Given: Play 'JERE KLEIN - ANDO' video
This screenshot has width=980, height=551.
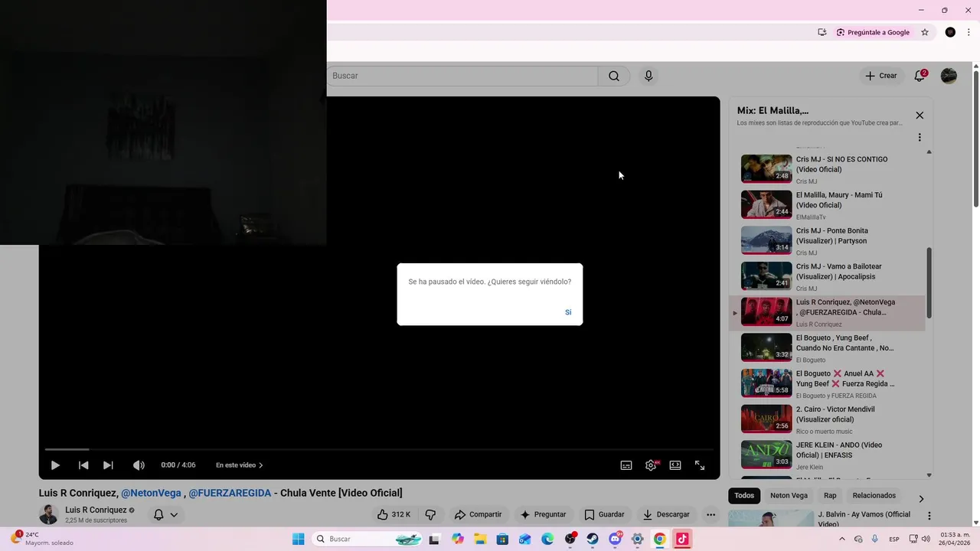Looking at the screenshot, I should click(x=827, y=455).
